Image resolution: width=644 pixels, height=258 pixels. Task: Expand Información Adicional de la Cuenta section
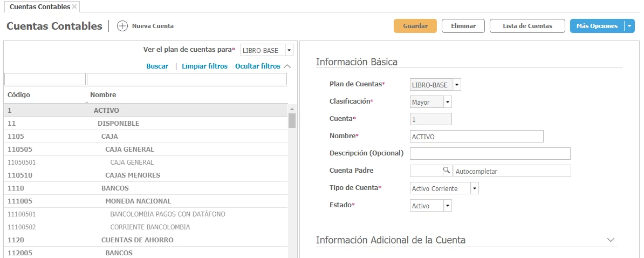611,240
